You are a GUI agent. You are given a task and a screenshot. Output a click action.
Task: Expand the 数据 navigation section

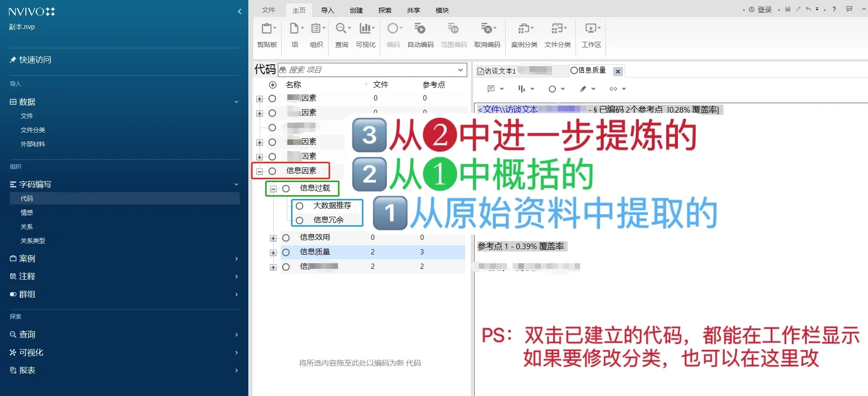236,102
